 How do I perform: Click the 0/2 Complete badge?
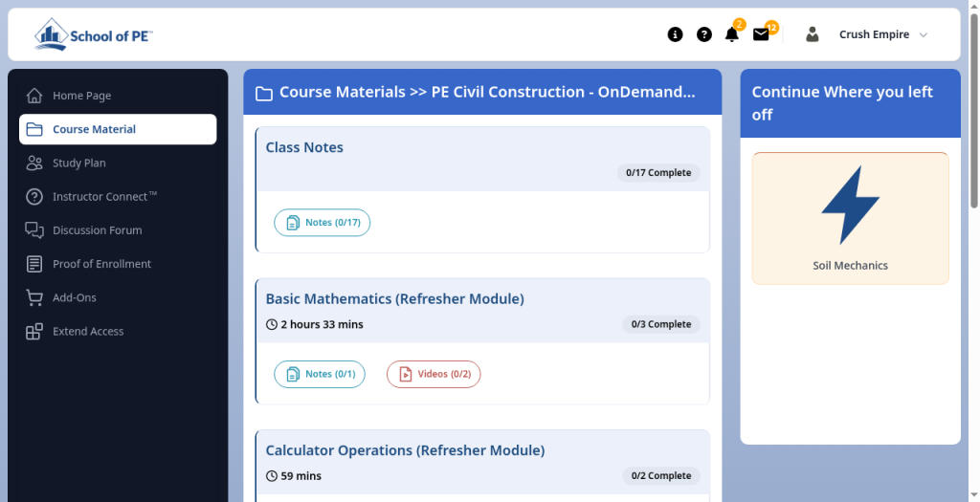pos(661,476)
